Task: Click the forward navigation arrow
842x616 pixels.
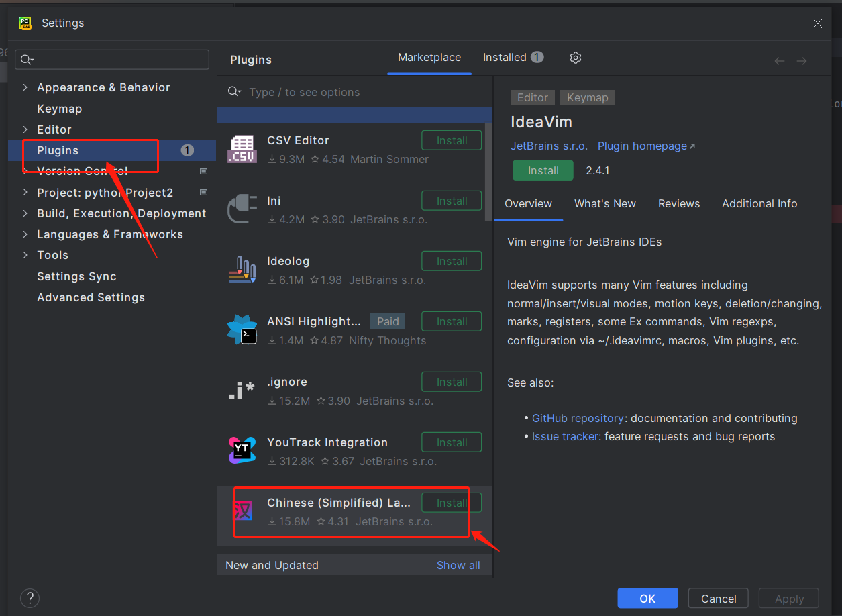Action: [802, 61]
